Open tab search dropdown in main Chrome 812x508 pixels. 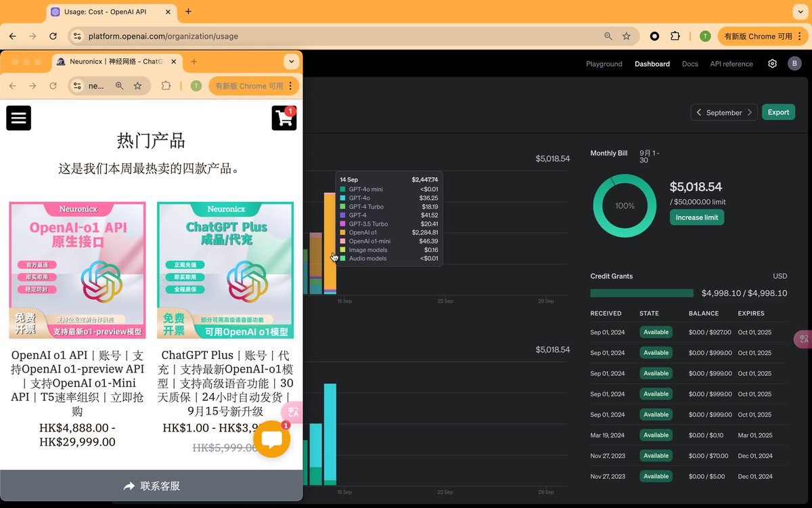click(x=802, y=12)
